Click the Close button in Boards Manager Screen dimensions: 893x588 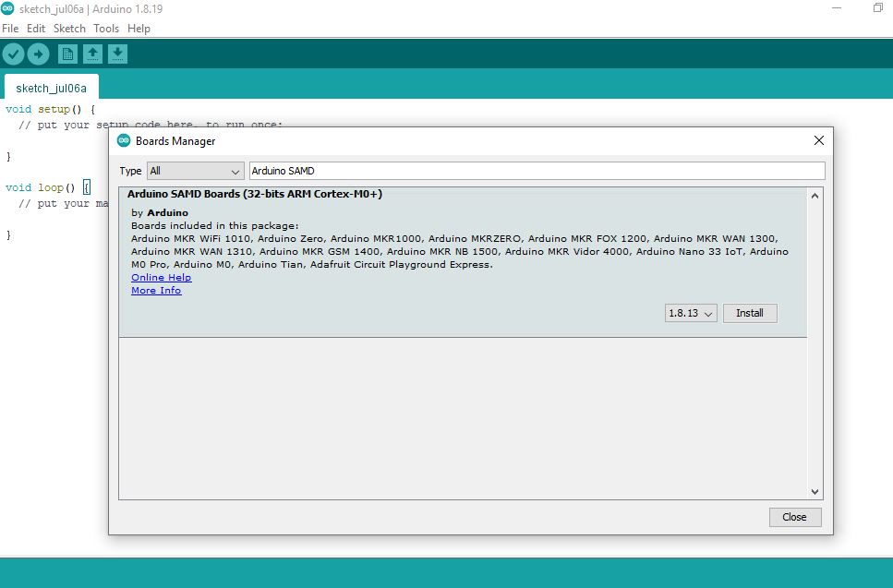click(x=794, y=517)
